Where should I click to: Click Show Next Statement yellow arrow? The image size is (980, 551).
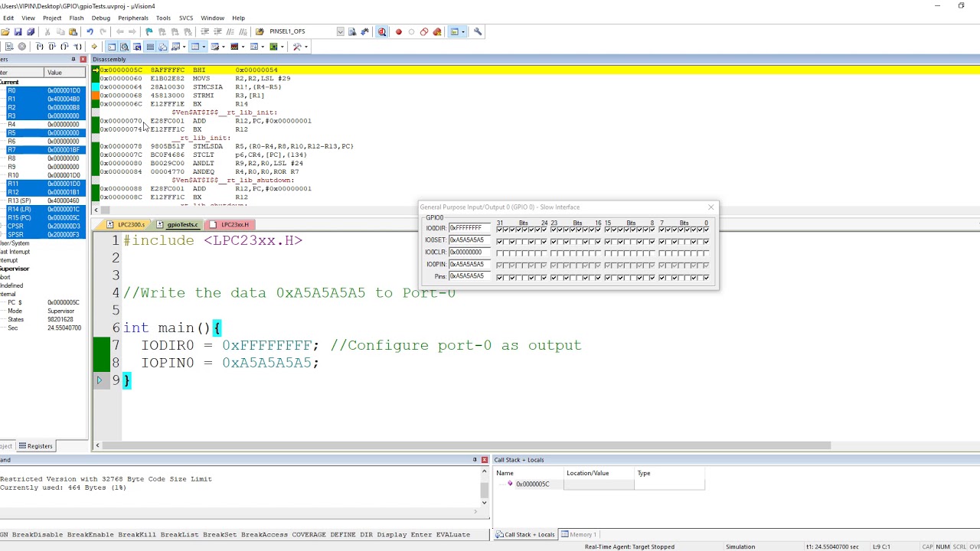click(94, 47)
